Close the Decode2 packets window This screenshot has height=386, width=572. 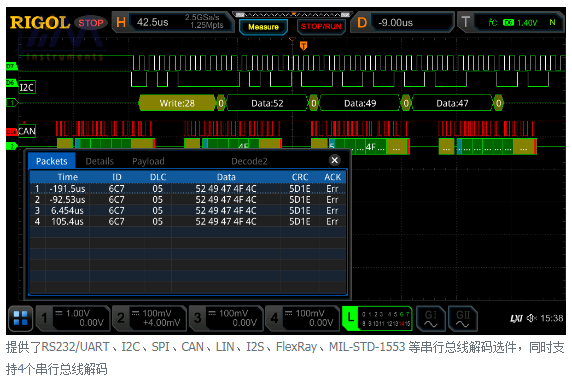point(335,160)
